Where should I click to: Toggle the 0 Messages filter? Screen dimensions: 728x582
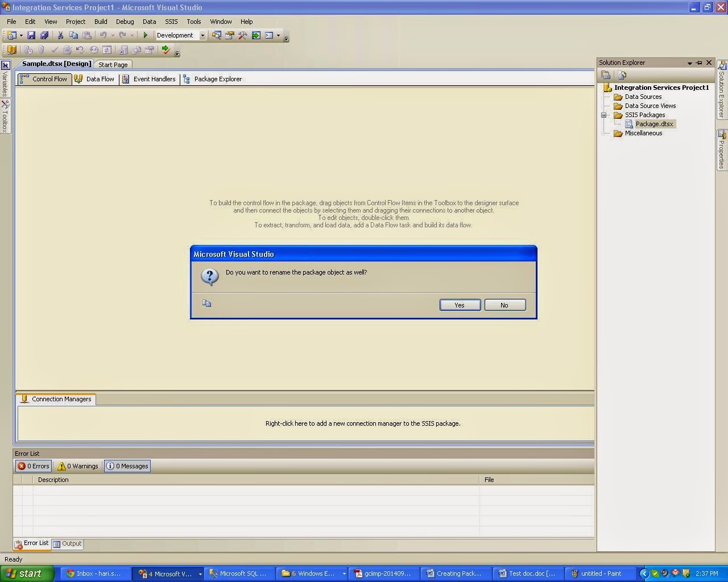pyautogui.click(x=127, y=466)
